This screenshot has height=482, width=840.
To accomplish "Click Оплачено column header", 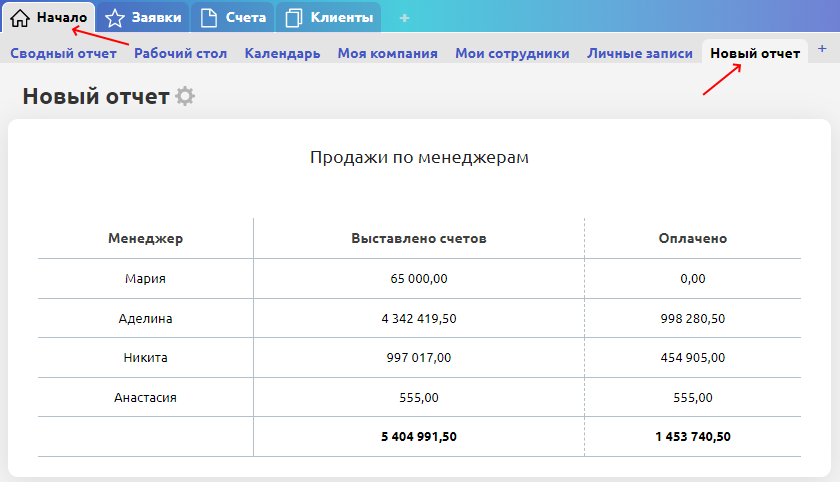I will pos(692,239).
